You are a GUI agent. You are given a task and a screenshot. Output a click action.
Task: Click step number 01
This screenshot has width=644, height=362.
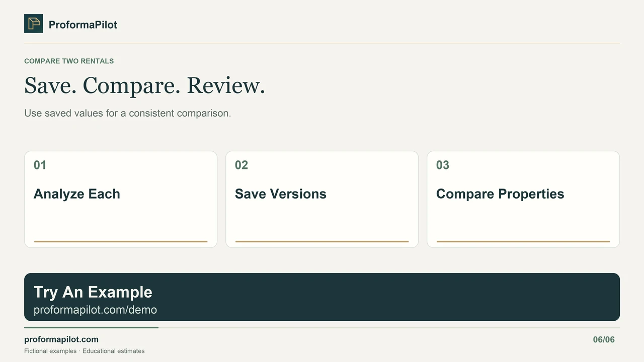pos(40,165)
